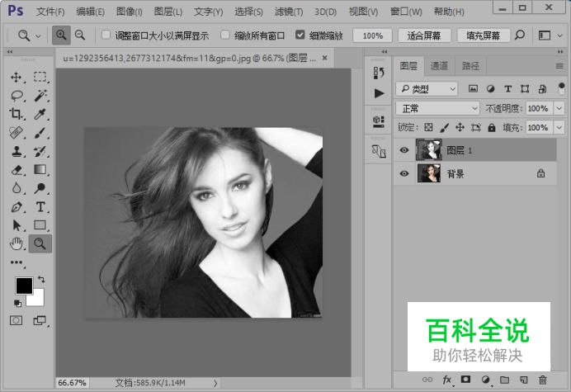
Task: Select the Lasso tool
Action: point(17,96)
